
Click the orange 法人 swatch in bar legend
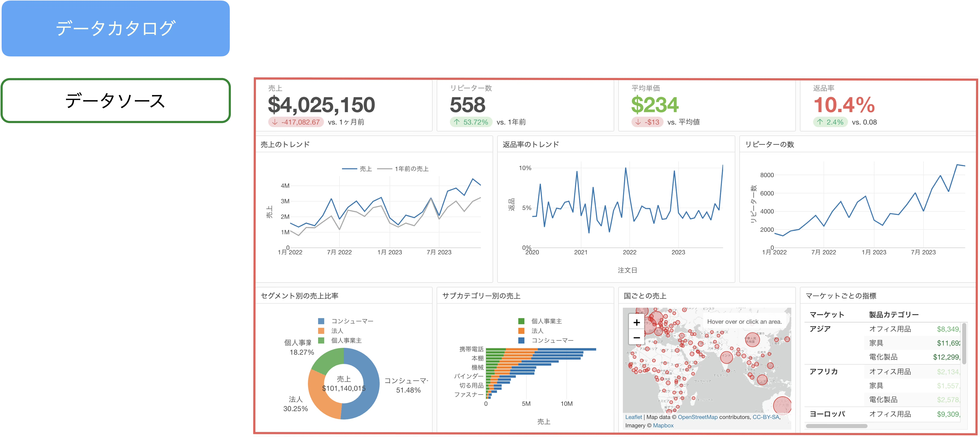(x=521, y=331)
